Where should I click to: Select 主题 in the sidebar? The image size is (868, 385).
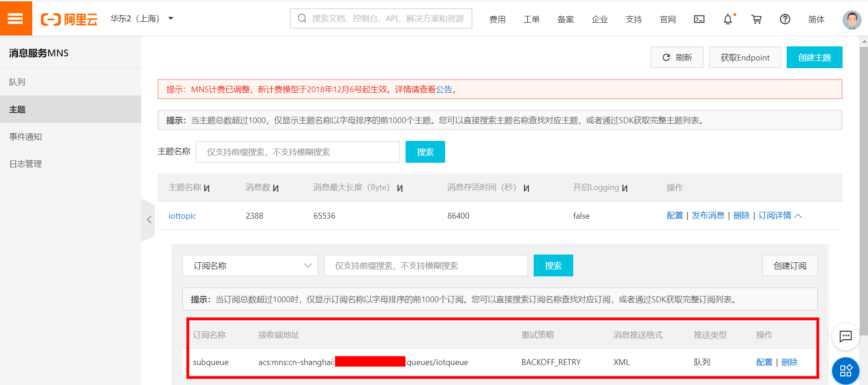click(70, 109)
